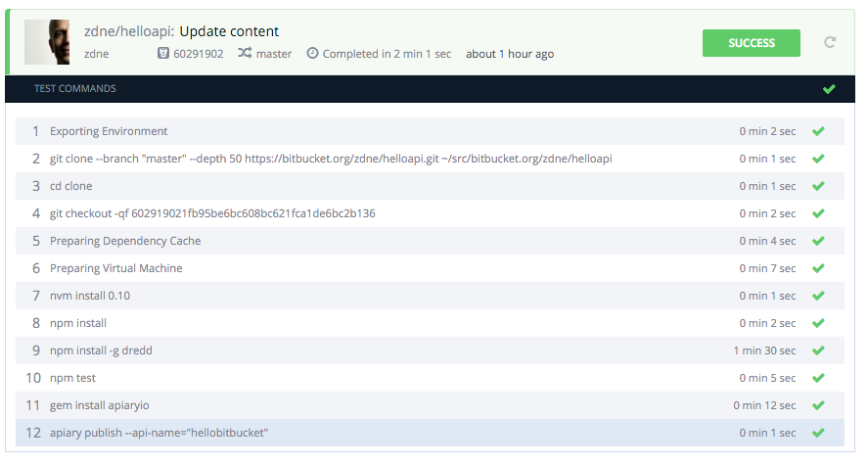868x465 pixels.
Task: Click green checkmark for Preparing Dependency Cache
Action: pyautogui.click(x=818, y=241)
